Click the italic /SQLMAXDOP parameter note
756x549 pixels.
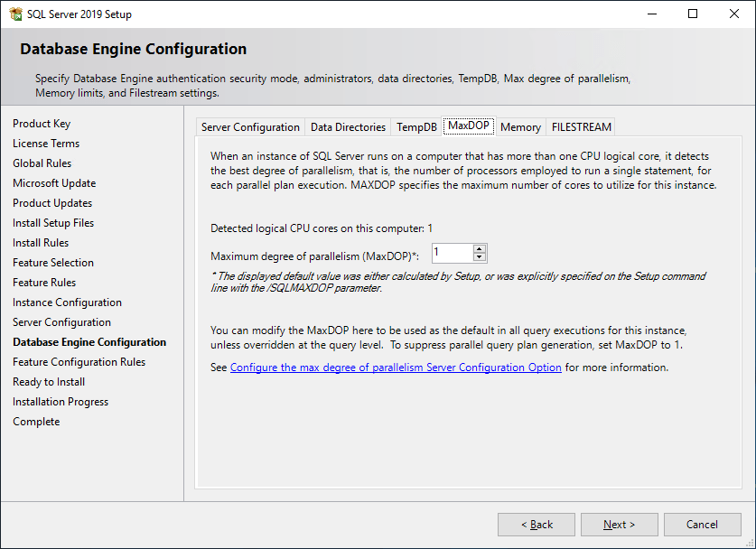point(458,282)
